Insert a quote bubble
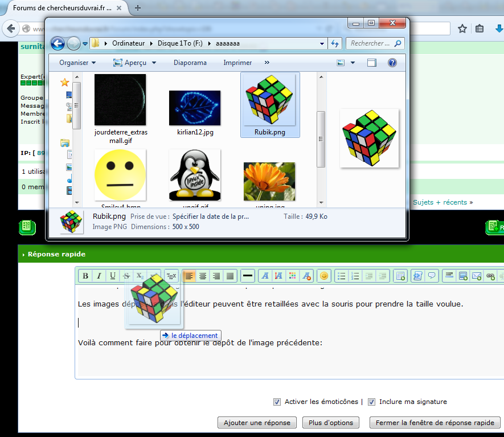 pos(432,276)
